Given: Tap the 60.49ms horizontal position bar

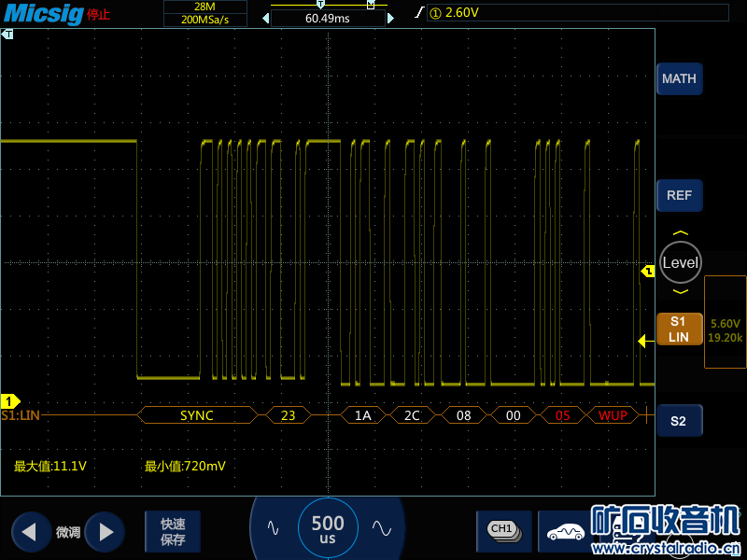Looking at the screenshot, I should [328, 18].
